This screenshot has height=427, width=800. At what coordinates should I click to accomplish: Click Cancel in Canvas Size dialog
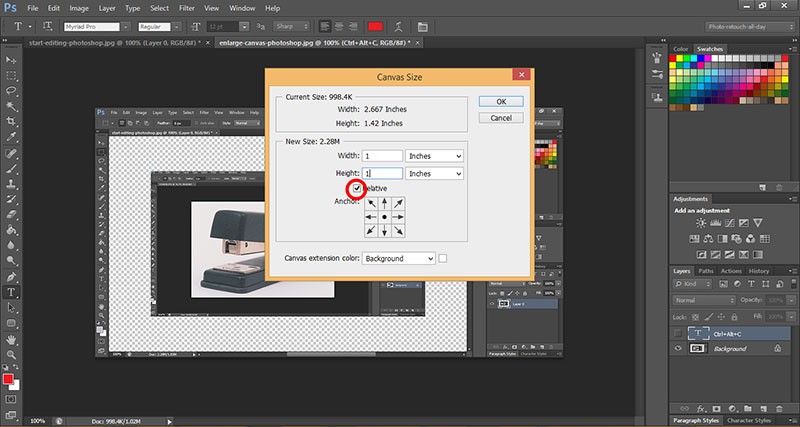pyautogui.click(x=501, y=118)
